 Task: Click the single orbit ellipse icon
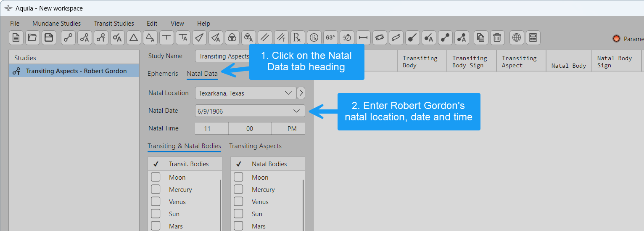pyautogui.click(x=396, y=37)
